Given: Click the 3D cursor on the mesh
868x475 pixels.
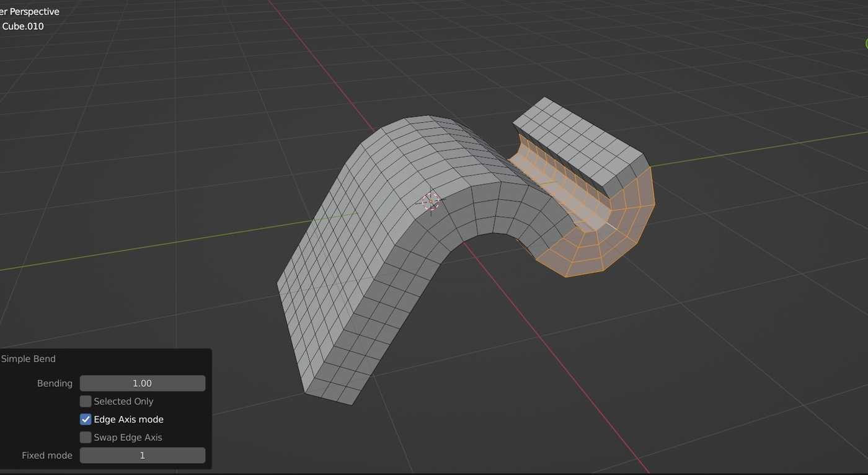Looking at the screenshot, I should point(430,202).
